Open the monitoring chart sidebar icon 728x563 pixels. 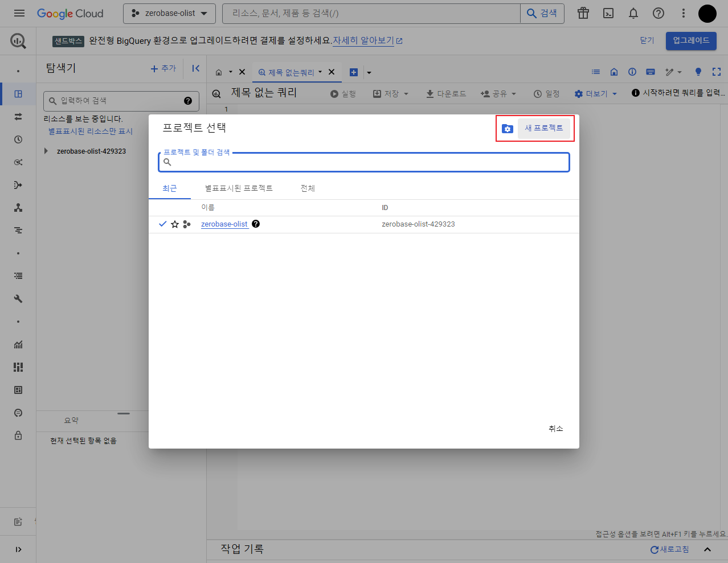(18, 344)
